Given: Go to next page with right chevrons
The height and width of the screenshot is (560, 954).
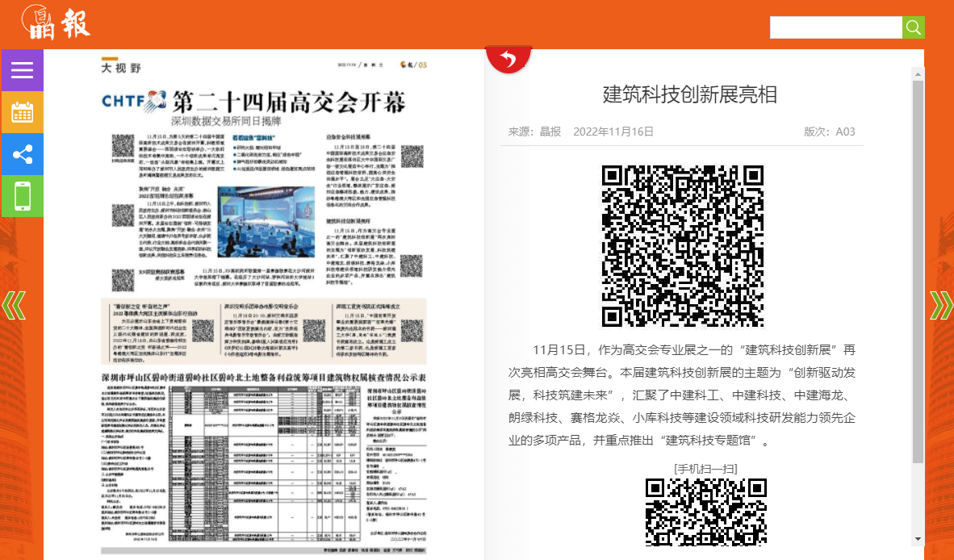Looking at the screenshot, I should click(x=940, y=305).
